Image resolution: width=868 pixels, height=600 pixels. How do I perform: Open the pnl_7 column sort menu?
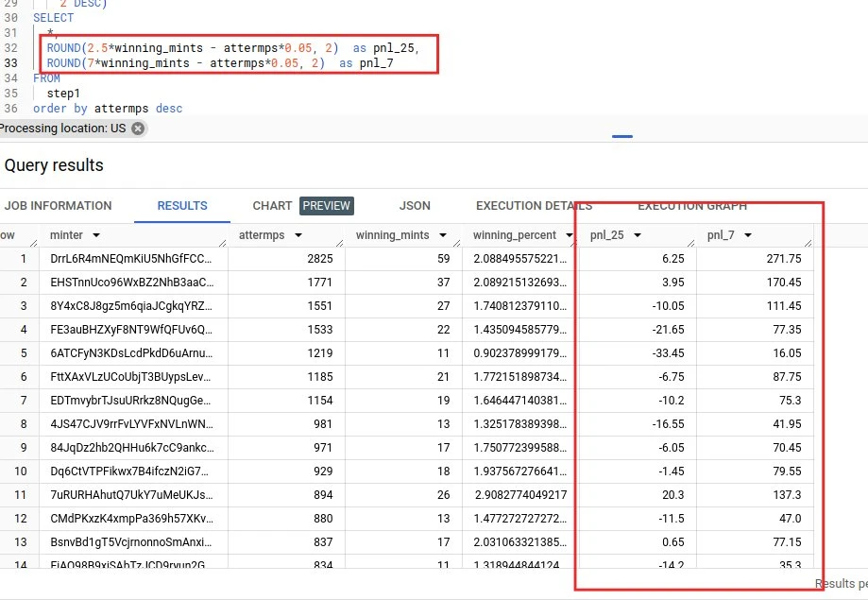[x=747, y=235]
